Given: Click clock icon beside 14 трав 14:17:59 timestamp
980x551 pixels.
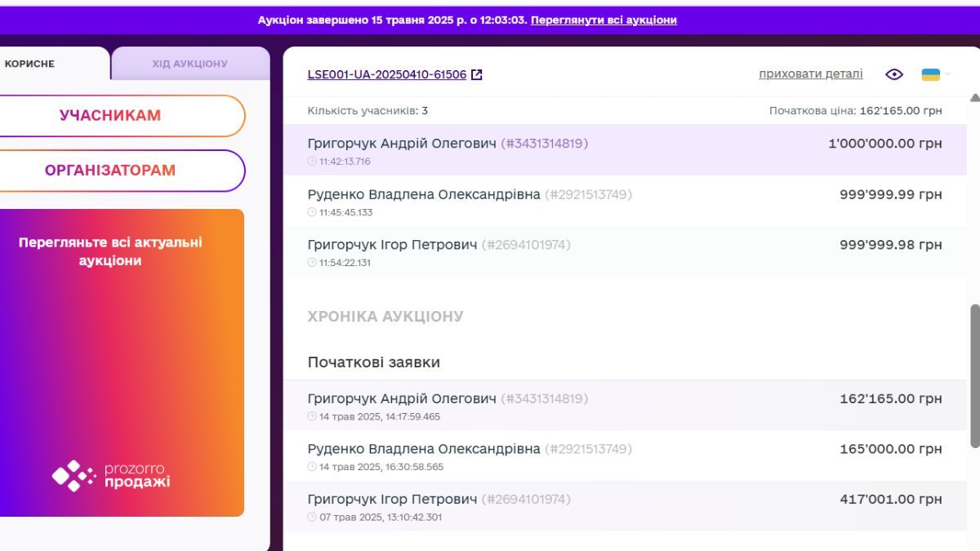Looking at the screenshot, I should 310,416.
